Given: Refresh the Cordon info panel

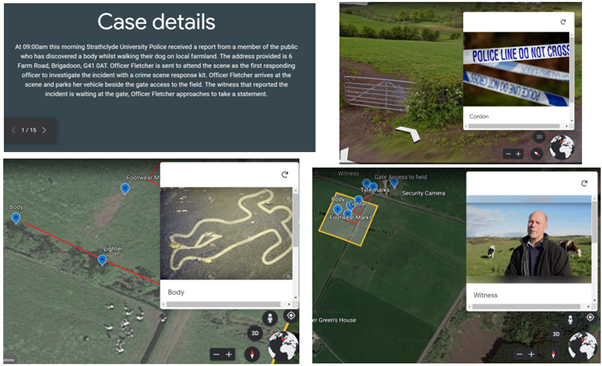Looking at the screenshot, I should [x=563, y=22].
